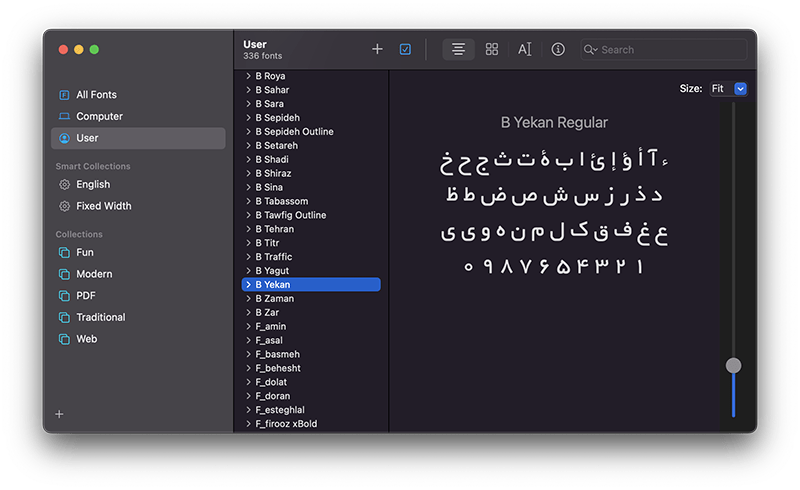Select the Fixed Width label
Viewport: 800px width, 490px height.
[x=104, y=206]
